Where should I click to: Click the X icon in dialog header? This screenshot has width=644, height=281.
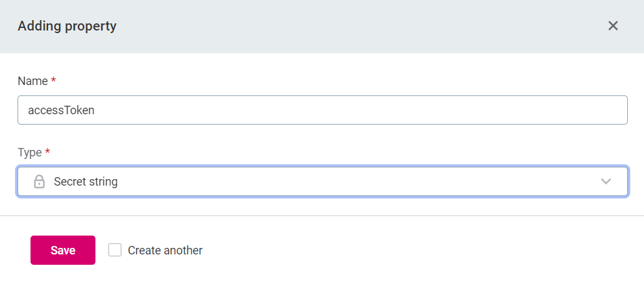point(613,26)
